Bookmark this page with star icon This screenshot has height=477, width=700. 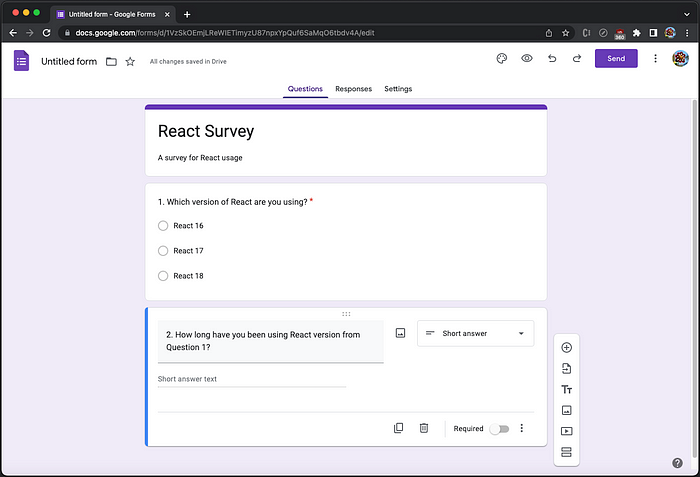pyautogui.click(x=565, y=33)
